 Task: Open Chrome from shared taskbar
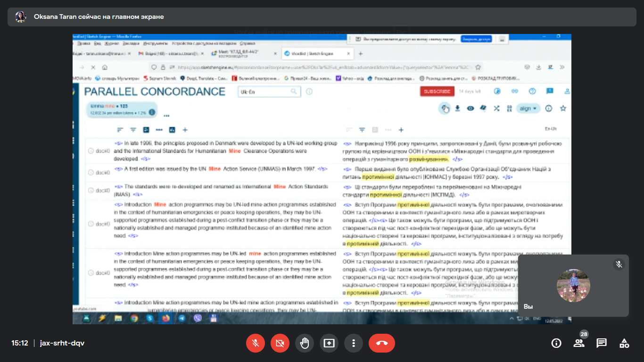coord(134,318)
